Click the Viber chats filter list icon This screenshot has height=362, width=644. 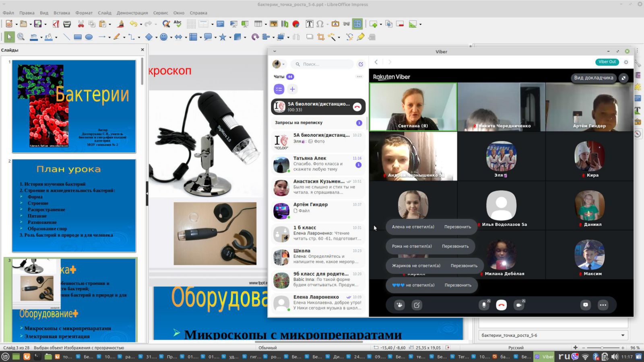[279, 89]
